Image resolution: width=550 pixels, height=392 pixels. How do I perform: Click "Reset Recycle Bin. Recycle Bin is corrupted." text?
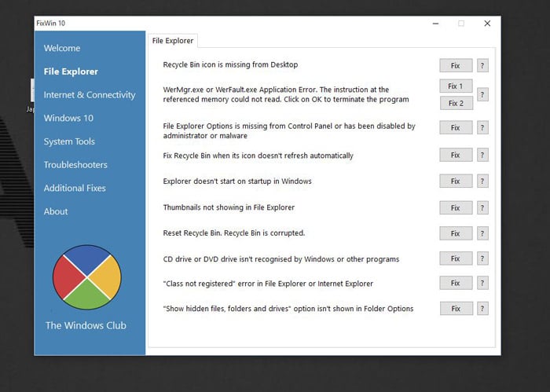[x=234, y=233]
